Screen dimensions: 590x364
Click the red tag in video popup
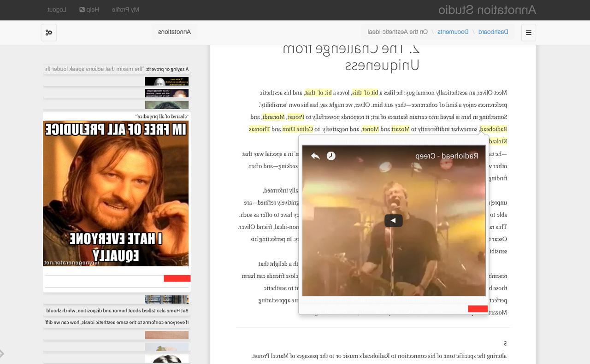[478, 309]
